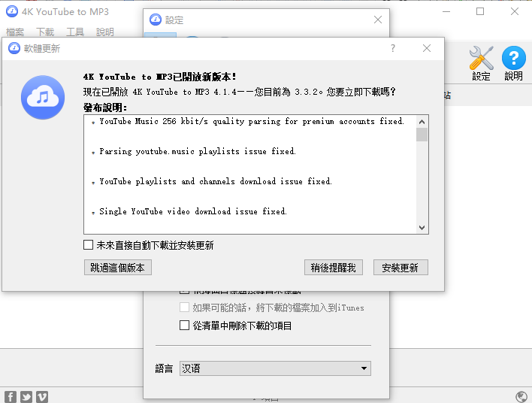Open the 工具 menu
Screen dimensions: 532x403
(x=75, y=32)
